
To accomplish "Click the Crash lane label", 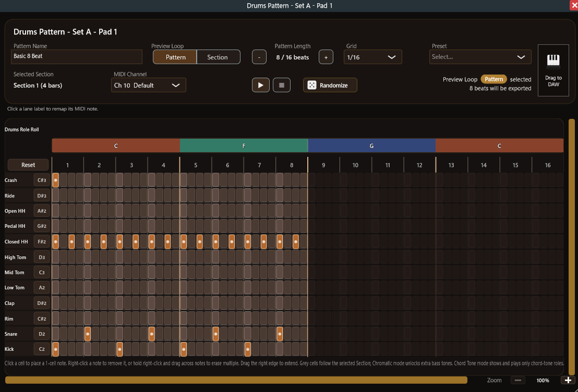I will 10,180.
